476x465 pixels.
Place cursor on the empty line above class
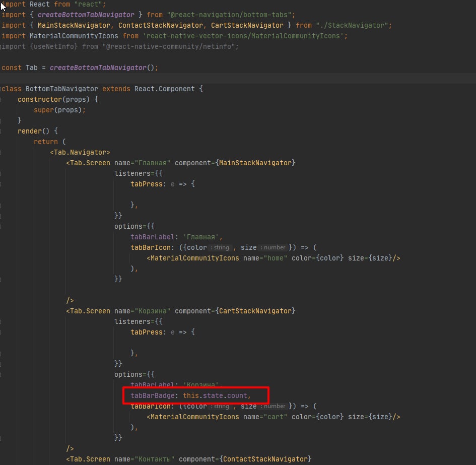click(x=201, y=79)
